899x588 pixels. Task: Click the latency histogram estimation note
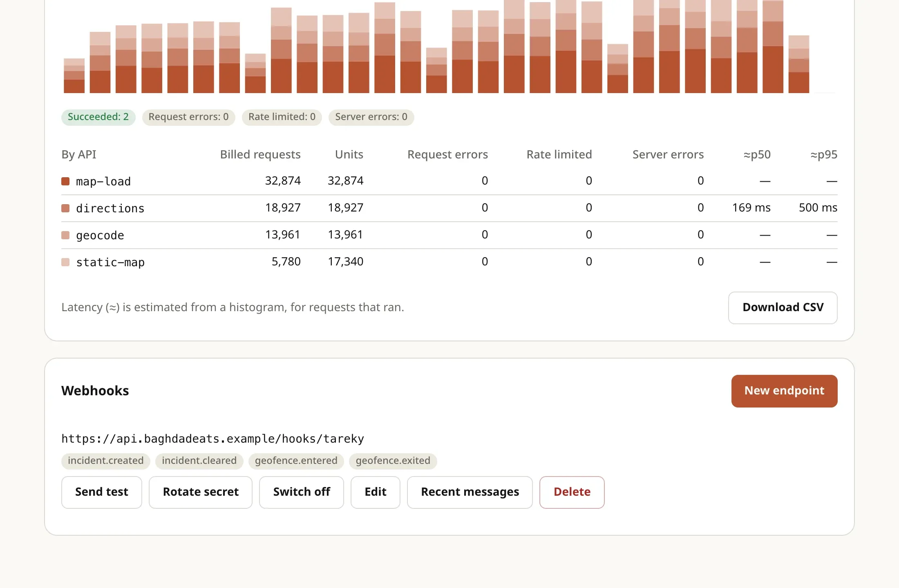(233, 307)
